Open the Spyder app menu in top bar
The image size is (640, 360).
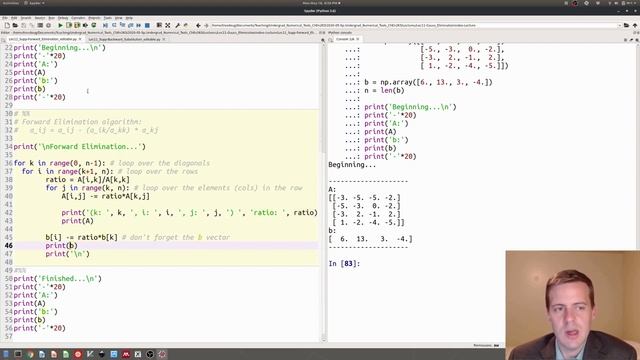coord(34,3)
